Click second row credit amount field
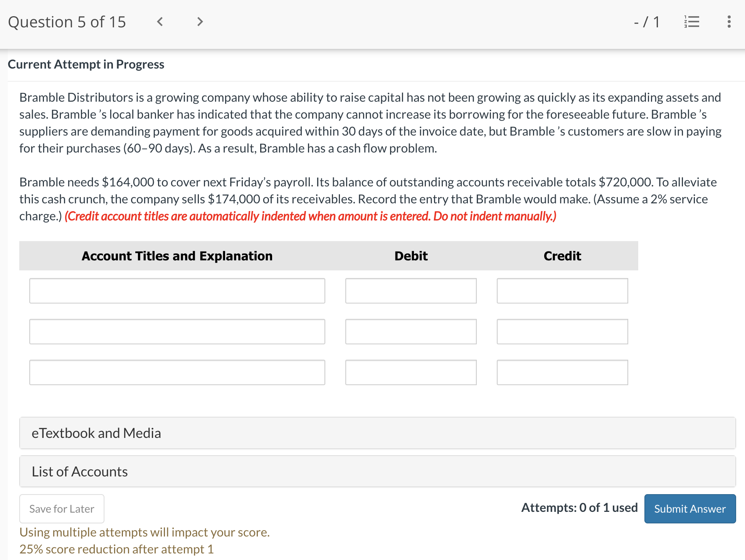Screen dimensions: 745x560 click(x=562, y=332)
